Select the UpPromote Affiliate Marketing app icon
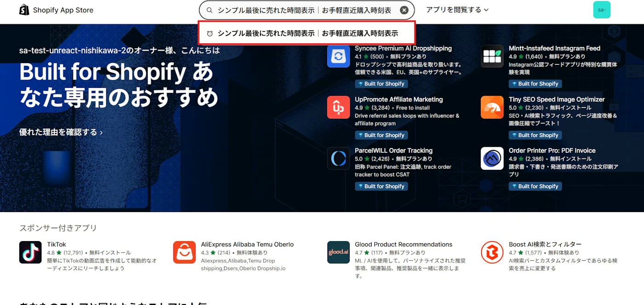The image size is (644, 305). point(338,107)
